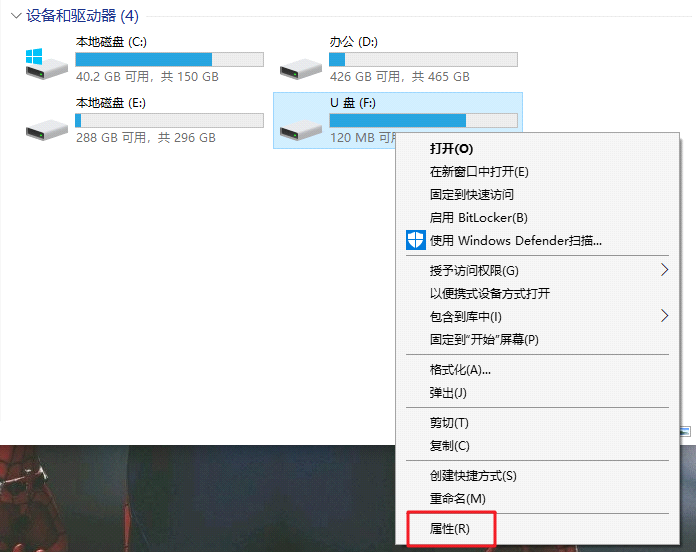
Task: Open 属性(R) properties entry
Action: pyautogui.click(x=449, y=529)
